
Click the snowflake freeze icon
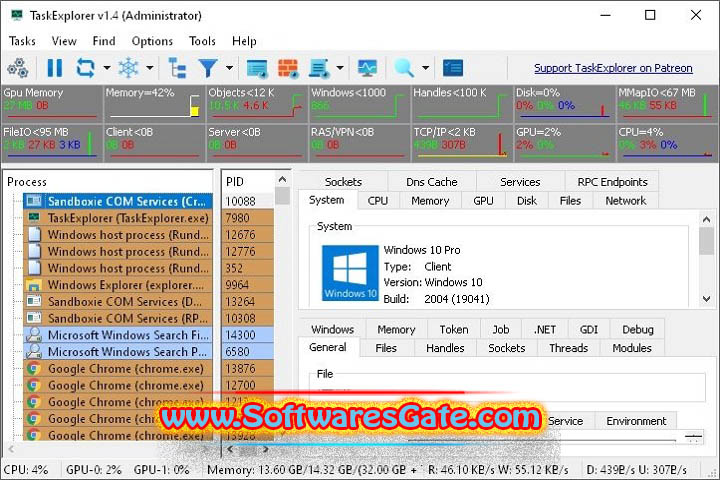click(129, 68)
